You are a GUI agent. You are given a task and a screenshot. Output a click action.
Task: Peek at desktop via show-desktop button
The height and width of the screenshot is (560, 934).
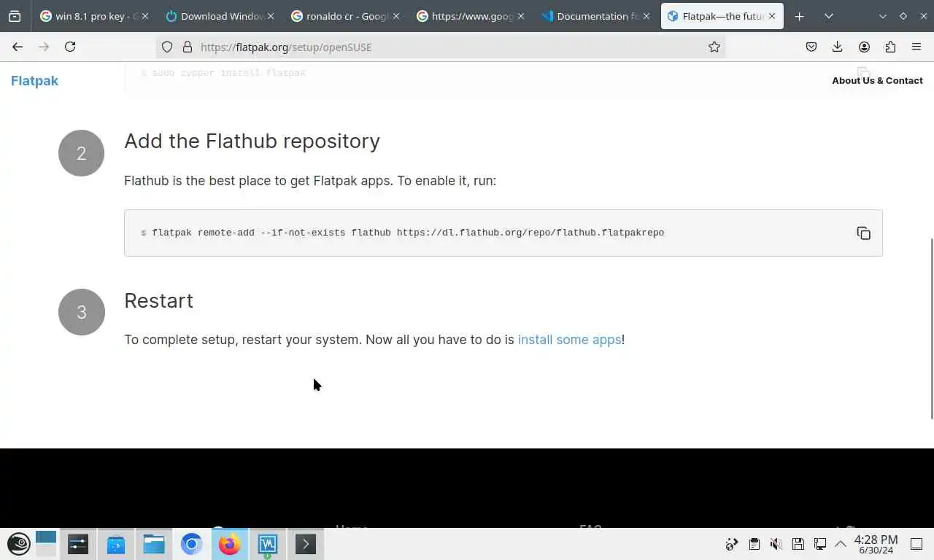(x=917, y=544)
